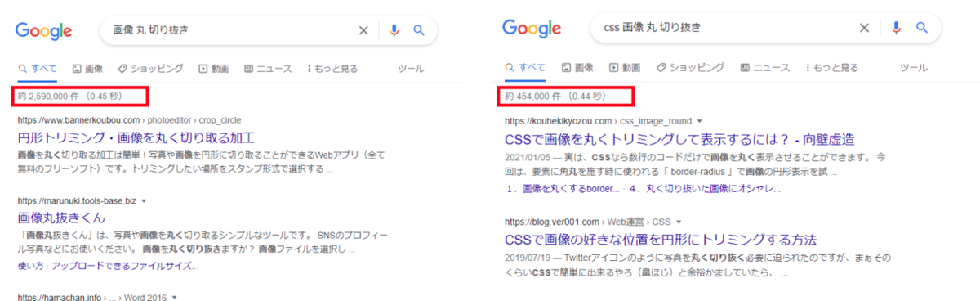980x301 pixels.
Task: Click the 使い方 sitelink under 画像丸抜きくん
Action: tap(30, 266)
